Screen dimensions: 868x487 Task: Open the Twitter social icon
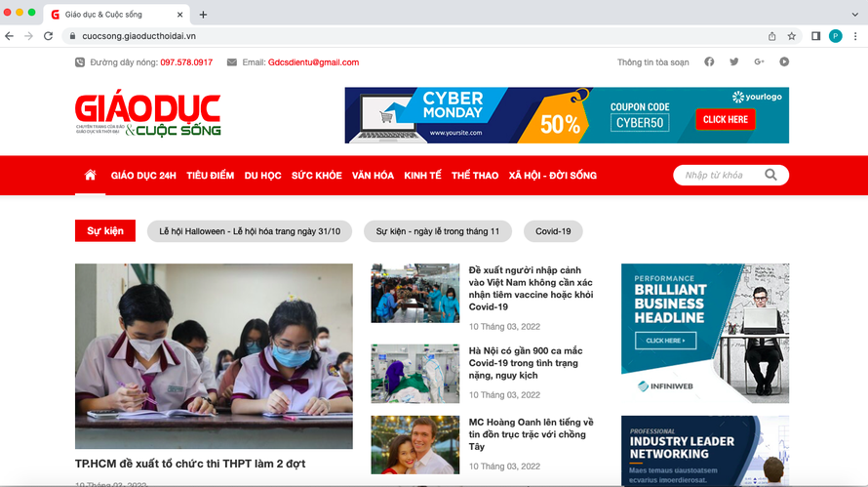[734, 62]
